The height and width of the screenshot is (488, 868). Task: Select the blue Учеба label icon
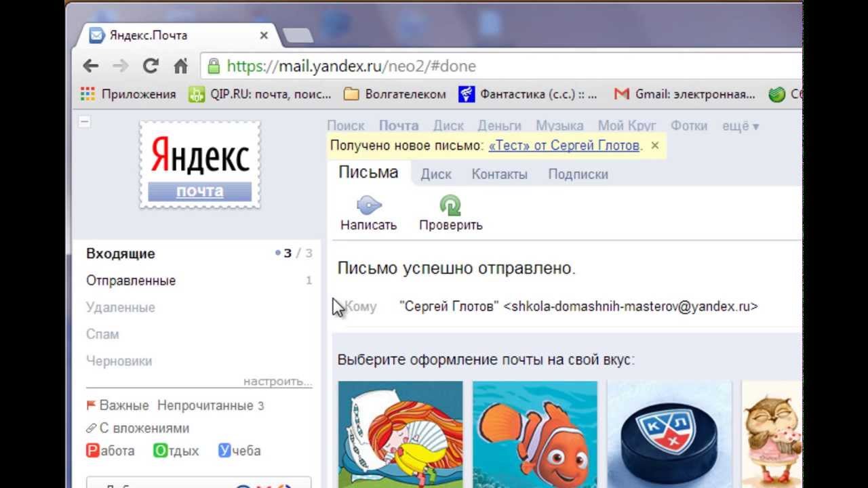tap(225, 451)
